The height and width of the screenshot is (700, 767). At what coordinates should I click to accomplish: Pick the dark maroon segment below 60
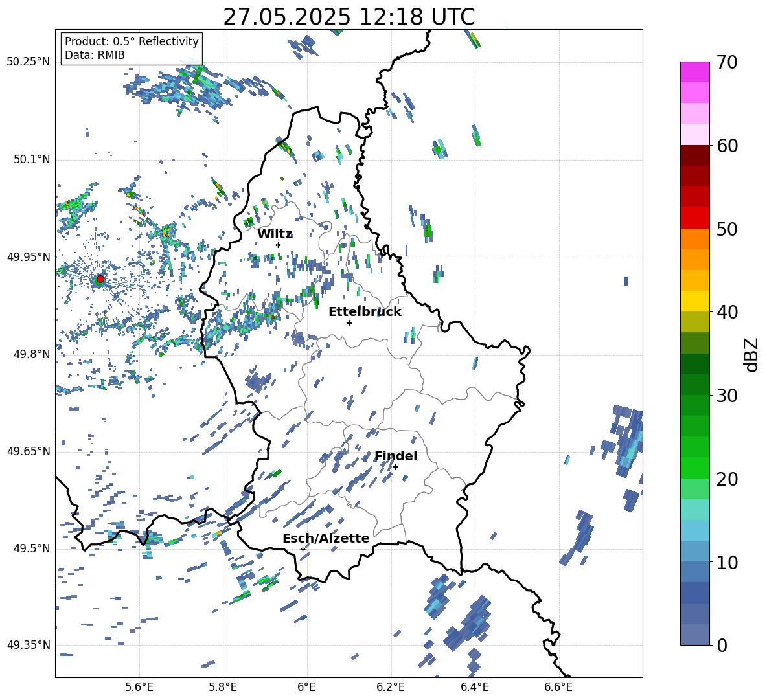click(x=694, y=155)
